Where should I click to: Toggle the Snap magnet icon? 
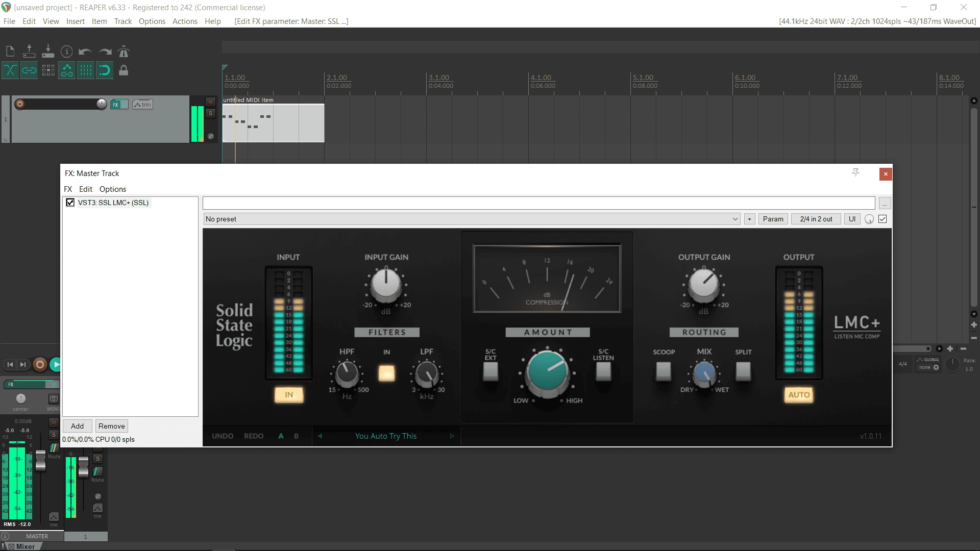(x=105, y=70)
